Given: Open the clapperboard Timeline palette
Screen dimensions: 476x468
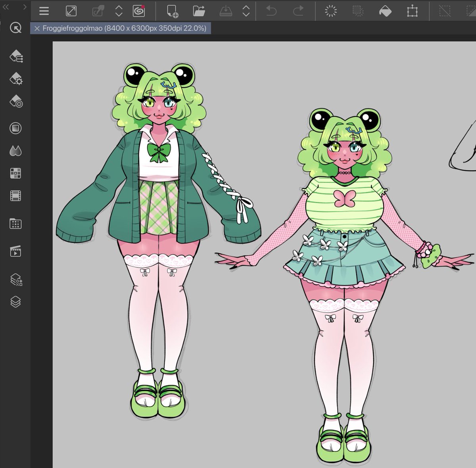Looking at the screenshot, I should point(15,251).
